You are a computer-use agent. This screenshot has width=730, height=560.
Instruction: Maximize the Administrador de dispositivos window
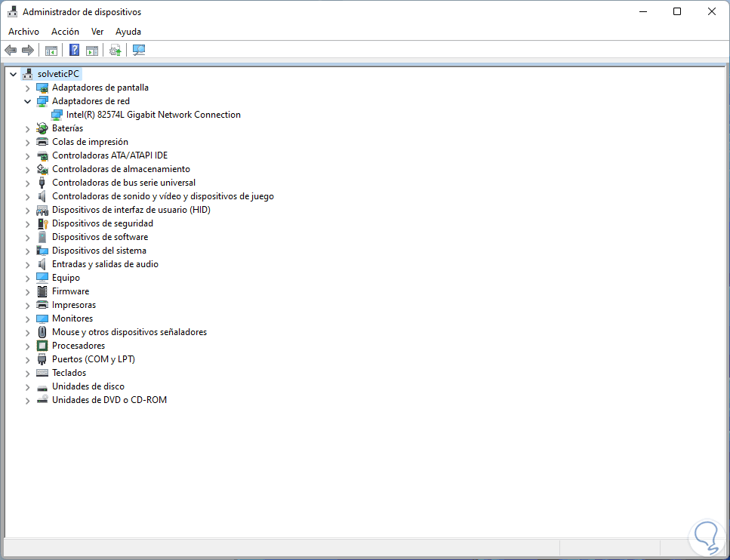677,11
